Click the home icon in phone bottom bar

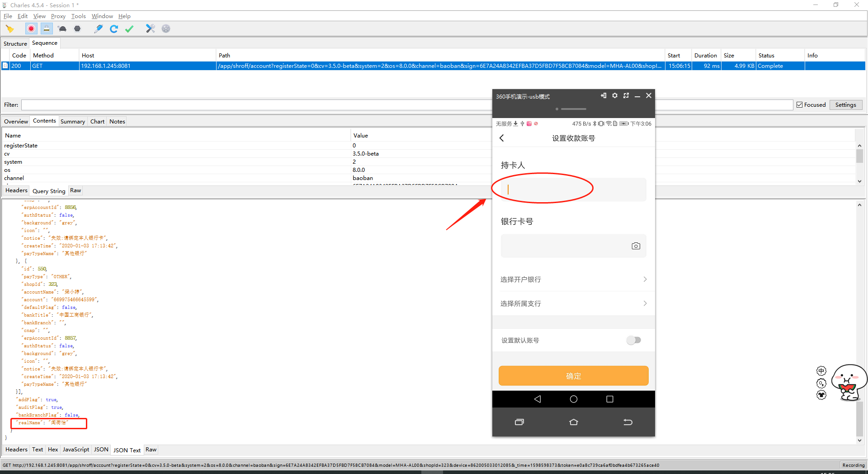click(574, 422)
